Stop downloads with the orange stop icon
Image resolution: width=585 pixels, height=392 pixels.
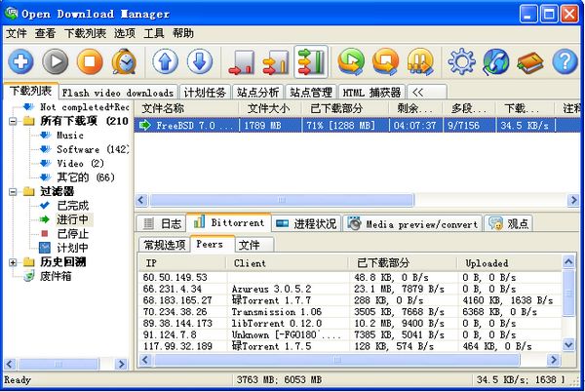pyautogui.click(x=90, y=61)
